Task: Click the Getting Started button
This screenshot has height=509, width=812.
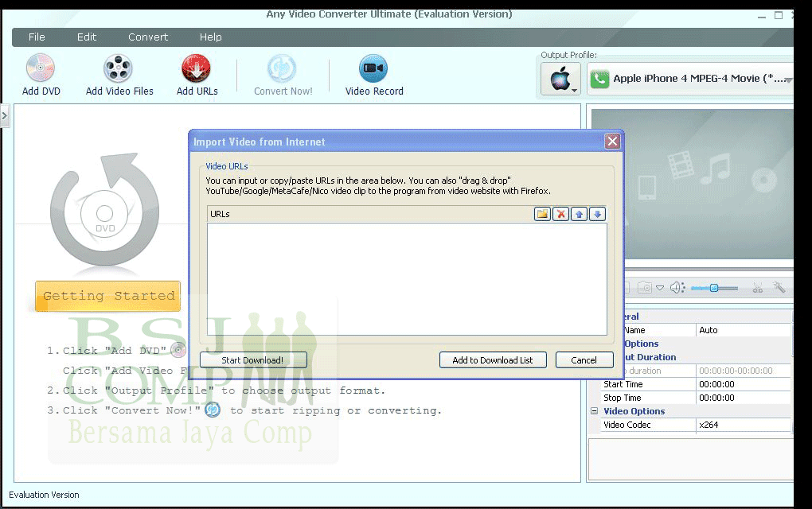Action: pyautogui.click(x=107, y=297)
